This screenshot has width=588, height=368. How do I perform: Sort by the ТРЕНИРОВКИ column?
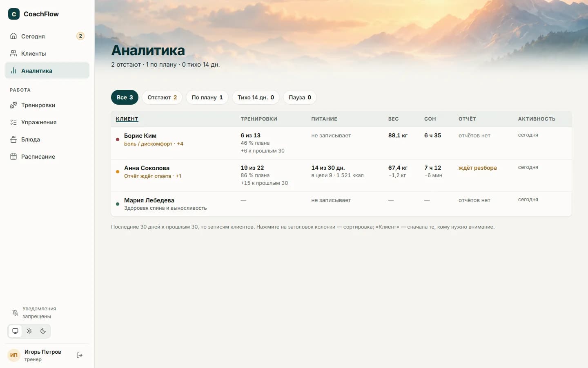pos(259,119)
